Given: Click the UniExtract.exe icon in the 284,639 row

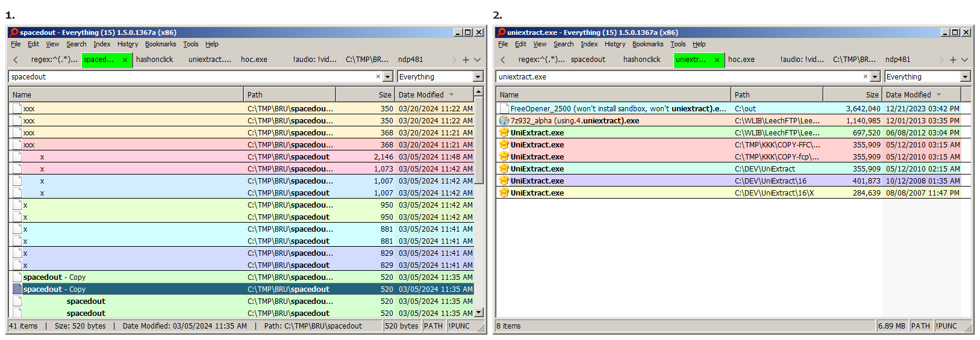Looking at the screenshot, I should [x=504, y=193].
